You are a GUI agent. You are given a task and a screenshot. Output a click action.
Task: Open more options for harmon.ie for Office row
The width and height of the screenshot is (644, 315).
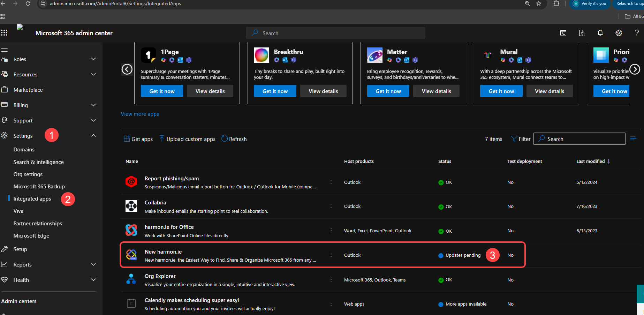coord(331,230)
